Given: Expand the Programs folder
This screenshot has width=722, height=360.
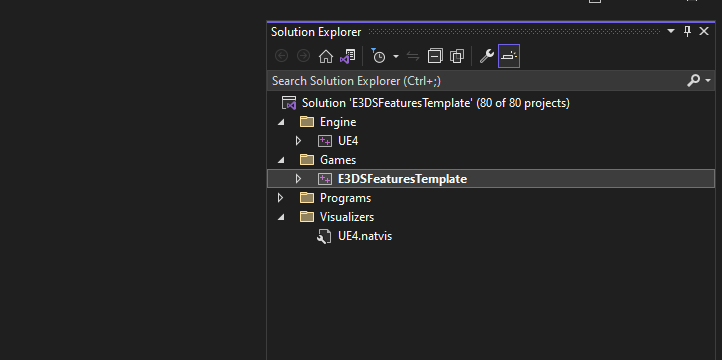Looking at the screenshot, I should (280, 198).
